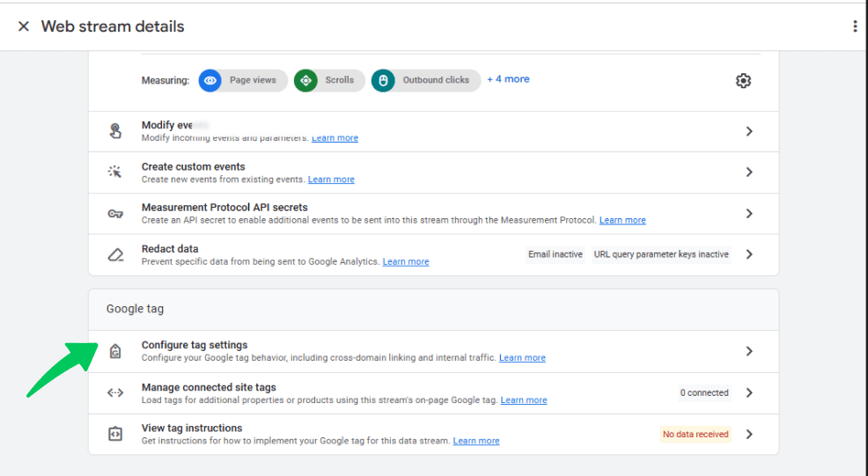Open Learn more link for Redact data
Image resolution: width=868 pixels, height=476 pixels.
pyautogui.click(x=406, y=262)
